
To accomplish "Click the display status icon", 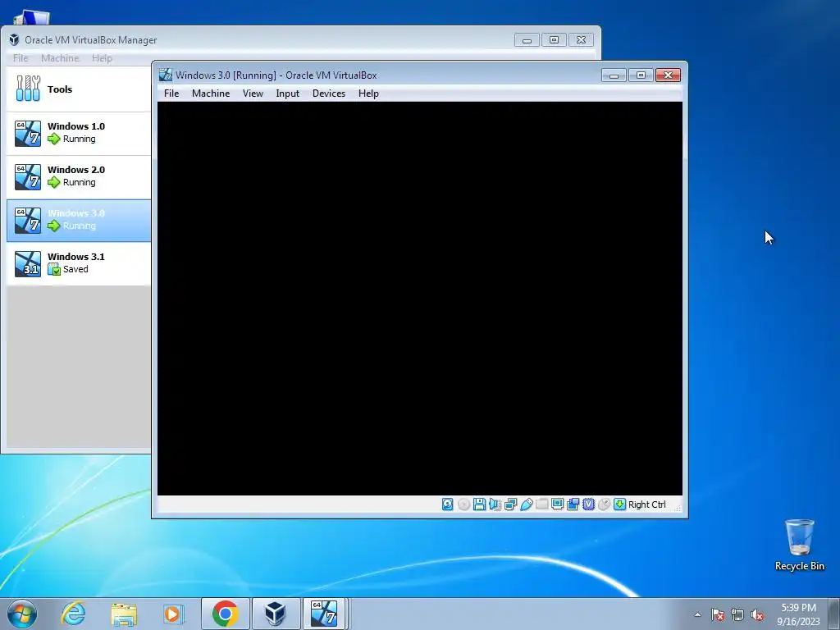I will pyautogui.click(x=557, y=504).
